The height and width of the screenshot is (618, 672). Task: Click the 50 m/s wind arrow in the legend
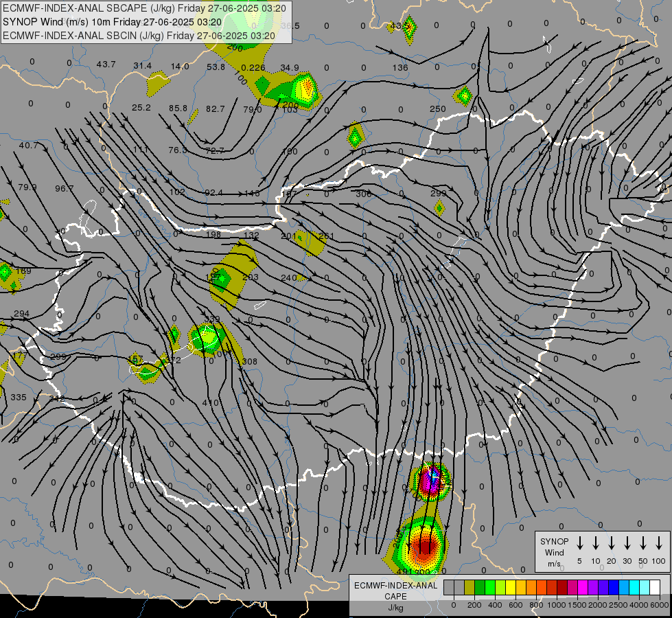click(643, 542)
